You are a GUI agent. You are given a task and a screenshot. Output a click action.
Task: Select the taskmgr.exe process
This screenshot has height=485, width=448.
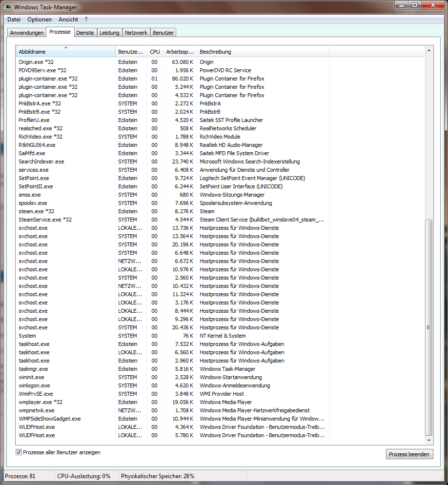[x=172, y=369]
